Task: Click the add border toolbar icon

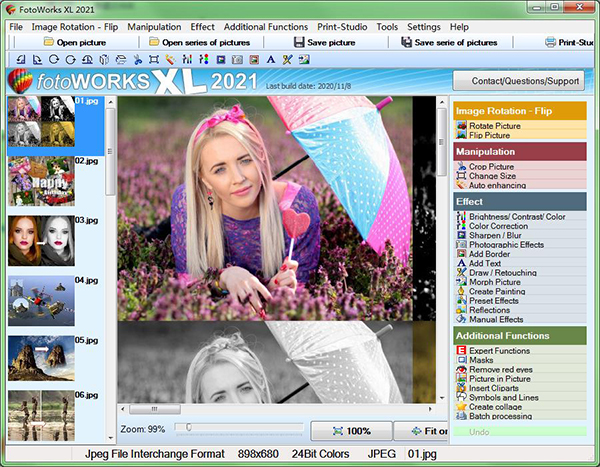Action: click(254, 59)
